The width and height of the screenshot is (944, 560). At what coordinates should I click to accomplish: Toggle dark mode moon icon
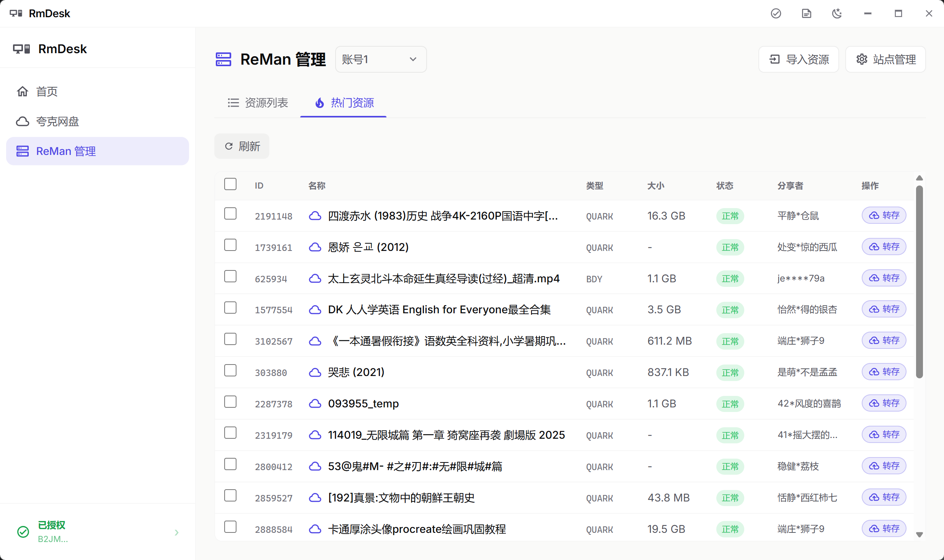837,13
